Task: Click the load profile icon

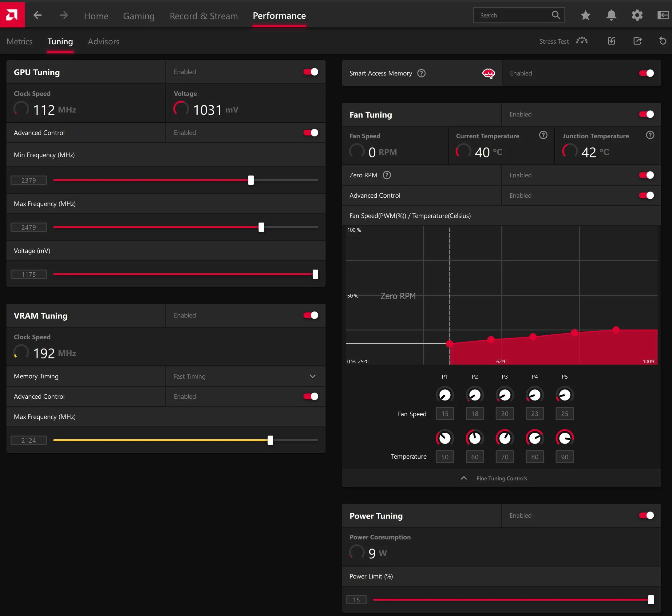Action: coord(611,41)
